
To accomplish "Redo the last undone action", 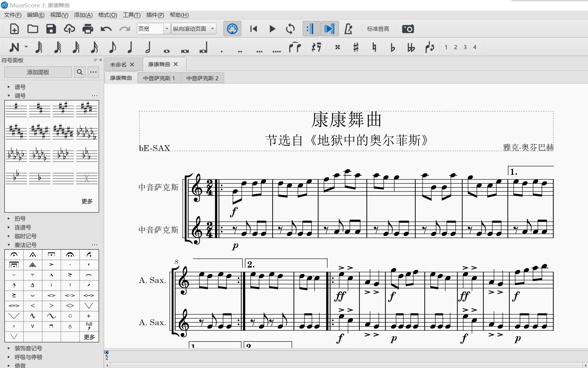I will [125, 29].
